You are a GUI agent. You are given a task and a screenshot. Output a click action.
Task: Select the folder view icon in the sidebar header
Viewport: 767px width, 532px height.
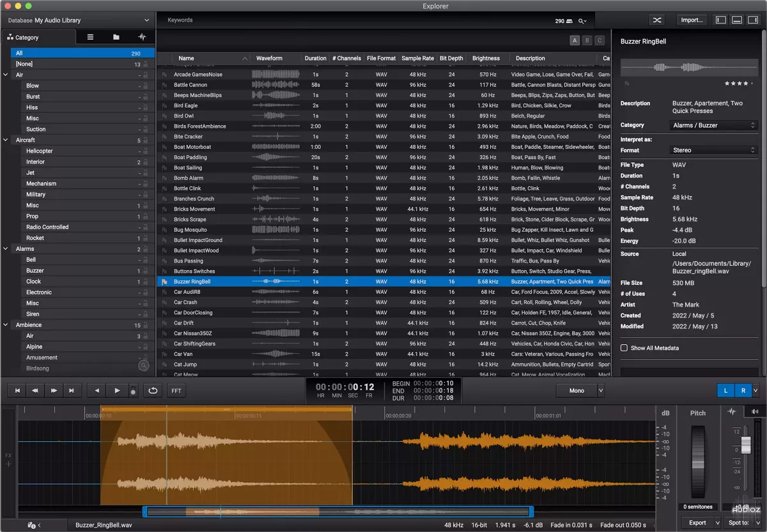click(x=116, y=36)
